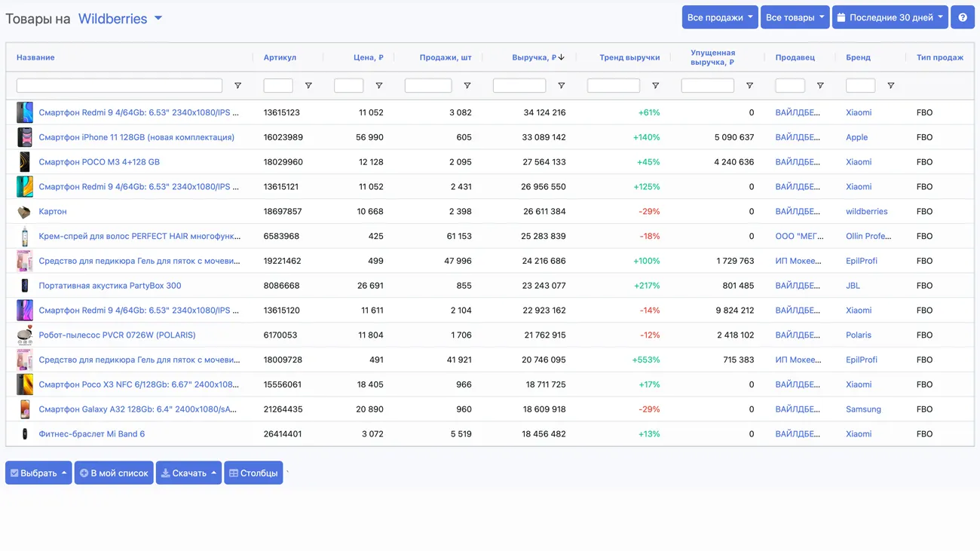The image size is (980, 551).
Task: Click the Столбцы columns button
Action: 253,473
